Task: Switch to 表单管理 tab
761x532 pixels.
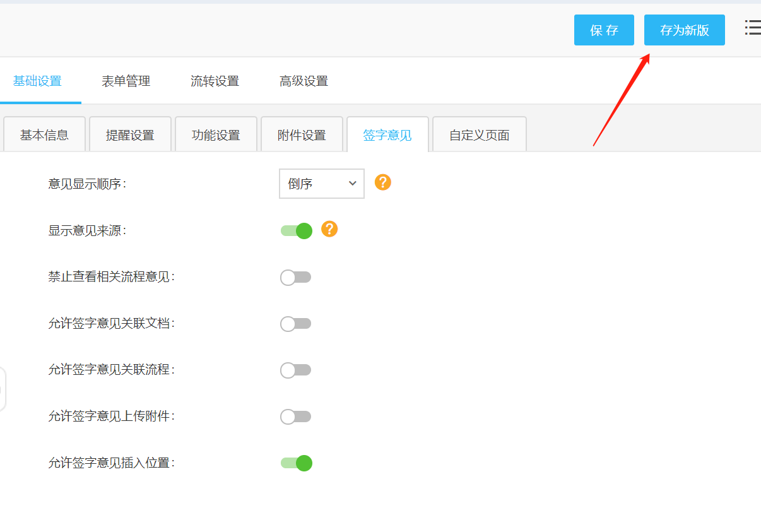Action: (x=126, y=81)
